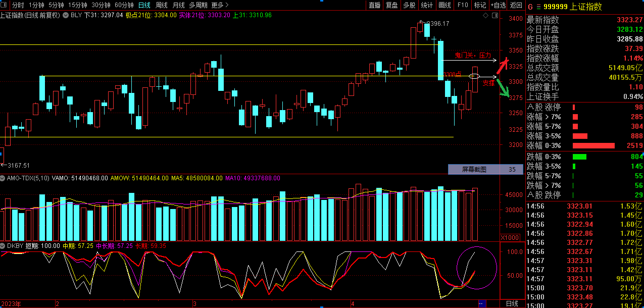Screen dimensions: 644x308
Task: Click the 屏幕截图 screenshot bar
Action: pos(474,170)
